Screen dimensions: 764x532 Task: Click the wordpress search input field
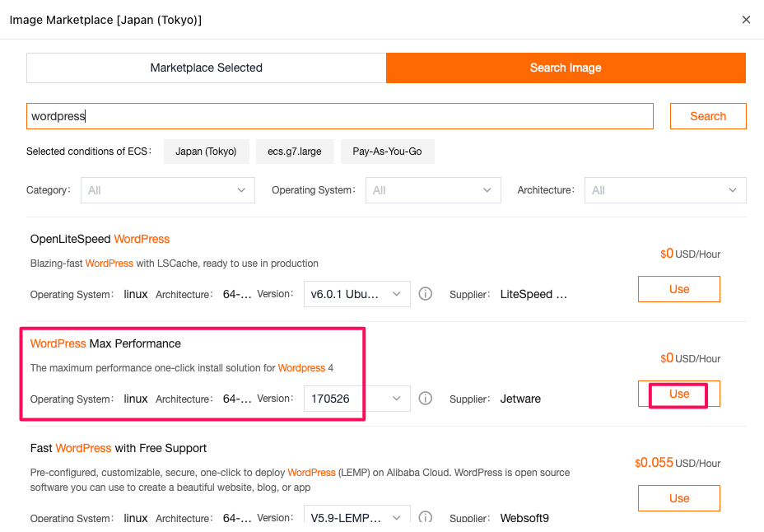point(340,116)
